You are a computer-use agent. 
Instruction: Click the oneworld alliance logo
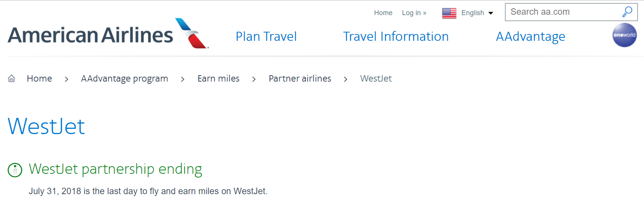pyautogui.click(x=624, y=35)
